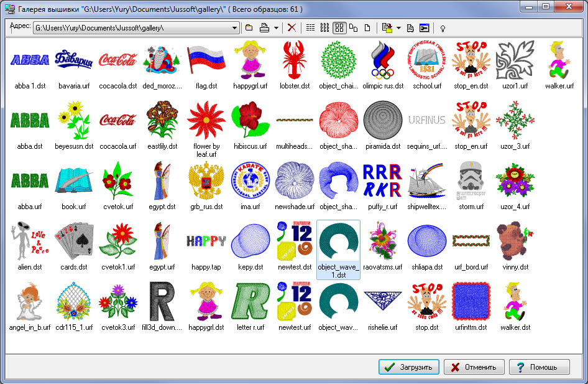The image size is (588, 384).
Task: Select the angel_in_b.urf design
Action: pos(30,302)
